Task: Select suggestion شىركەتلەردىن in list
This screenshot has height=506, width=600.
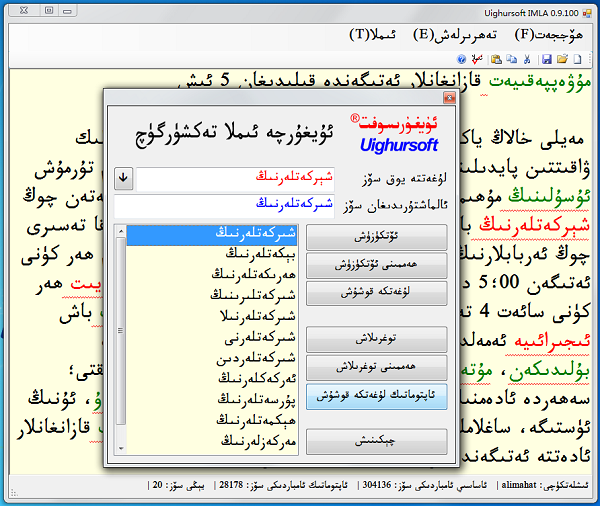Action: tap(212, 359)
